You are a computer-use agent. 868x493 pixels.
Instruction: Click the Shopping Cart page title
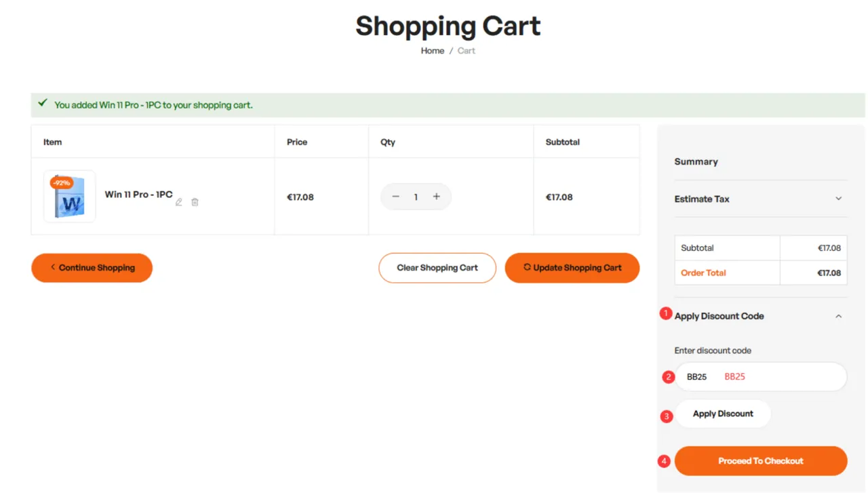point(448,26)
